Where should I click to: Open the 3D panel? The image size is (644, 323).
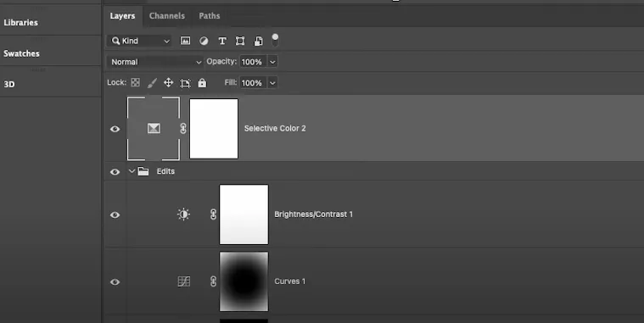(9, 84)
